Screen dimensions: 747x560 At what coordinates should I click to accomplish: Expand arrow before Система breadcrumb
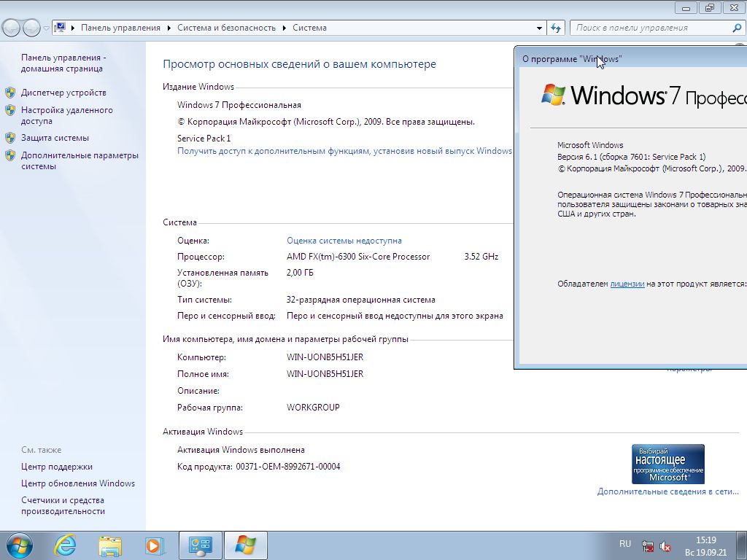[x=285, y=28]
